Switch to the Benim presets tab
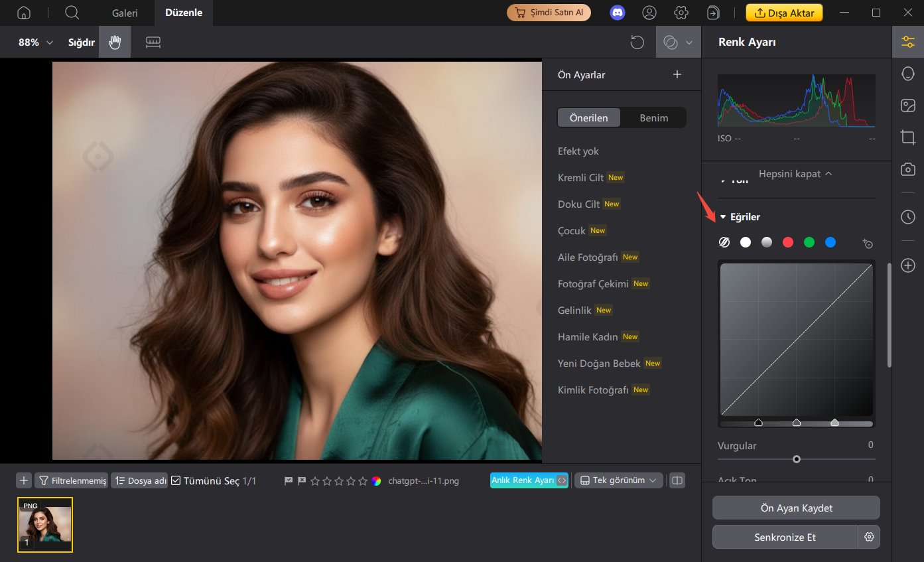 654,117
